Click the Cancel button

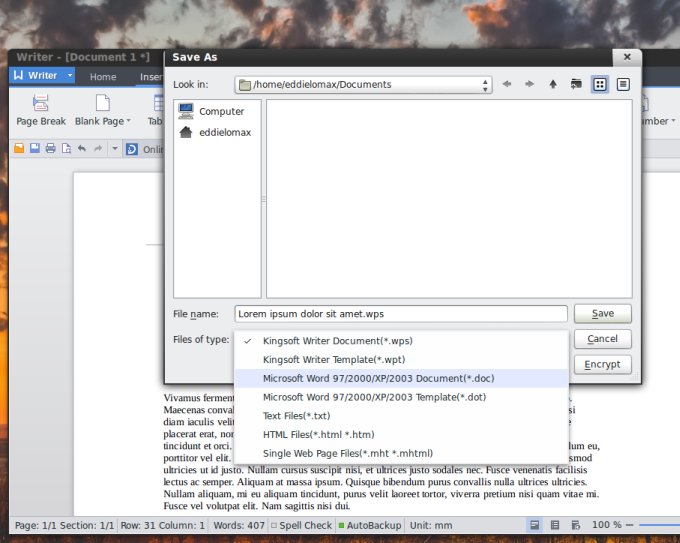[603, 339]
